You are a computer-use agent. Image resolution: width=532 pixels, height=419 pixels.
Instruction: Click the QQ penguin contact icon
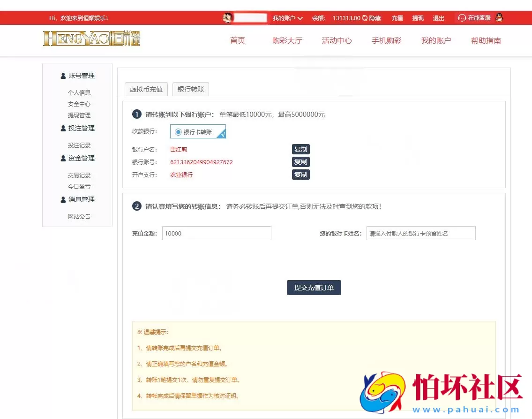(499, 18)
